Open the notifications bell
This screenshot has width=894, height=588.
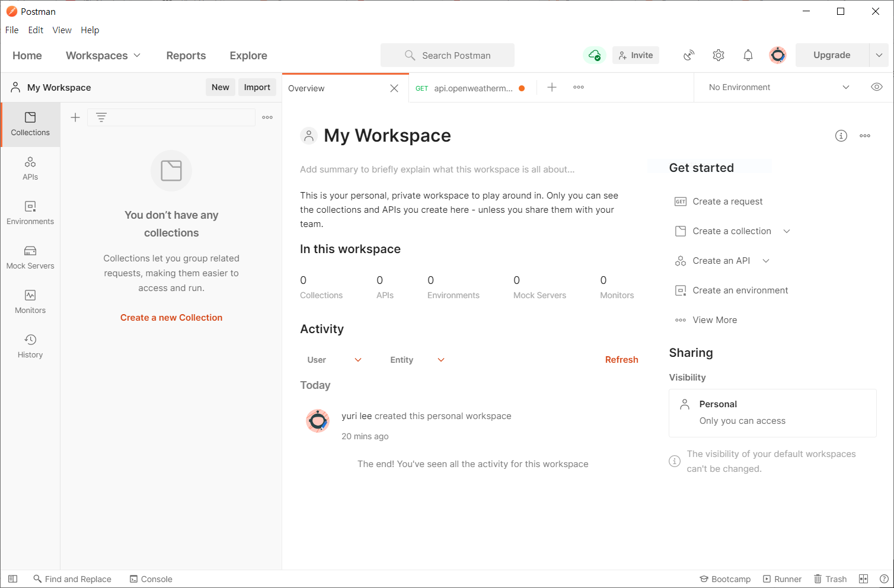click(x=748, y=55)
